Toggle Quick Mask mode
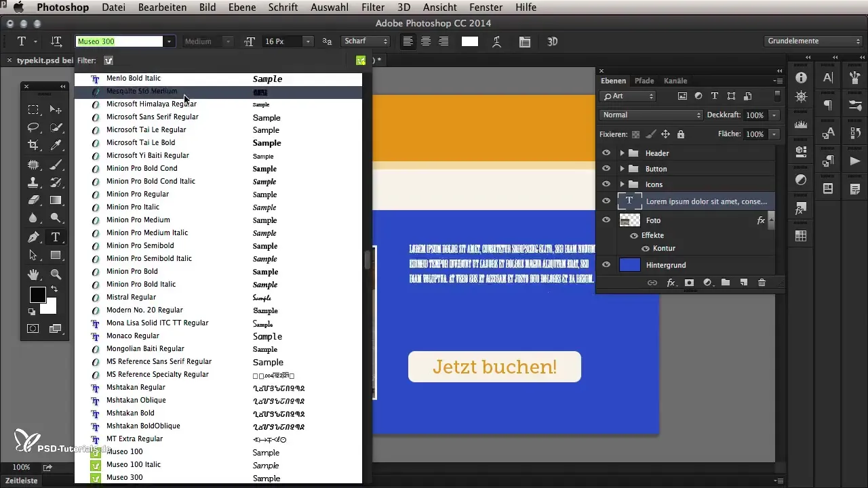Image resolution: width=868 pixels, height=488 pixels. click(x=33, y=329)
